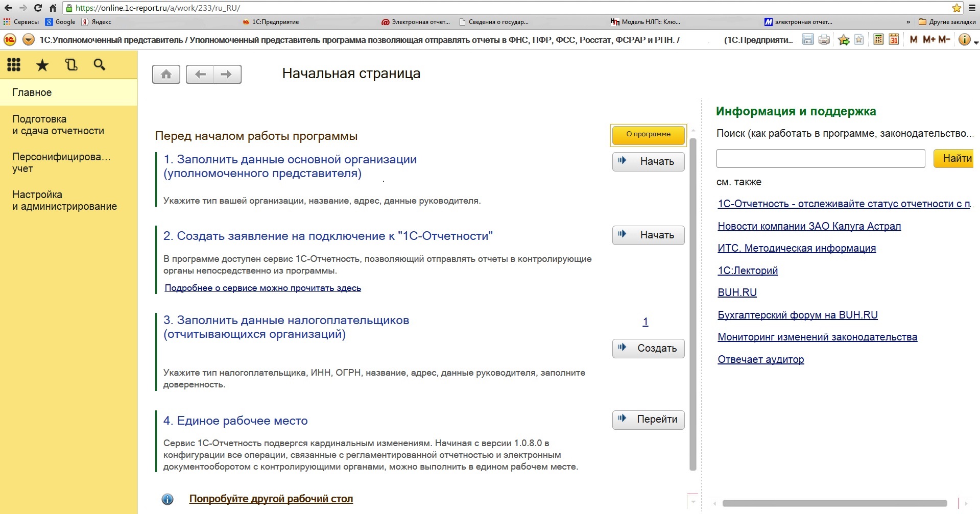Click the M- memory subtract button
This screenshot has width=980, height=514.
coord(945,39)
